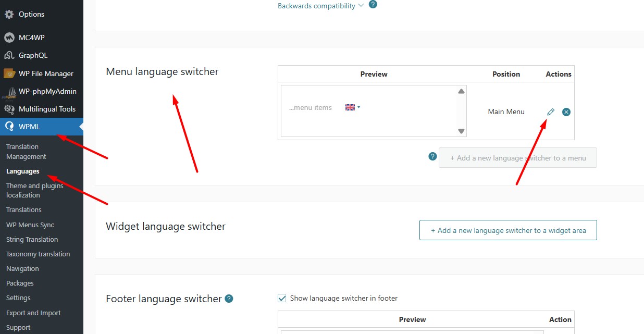
Task: Click the WP File Manager folder icon
Action: click(x=9, y=73)
